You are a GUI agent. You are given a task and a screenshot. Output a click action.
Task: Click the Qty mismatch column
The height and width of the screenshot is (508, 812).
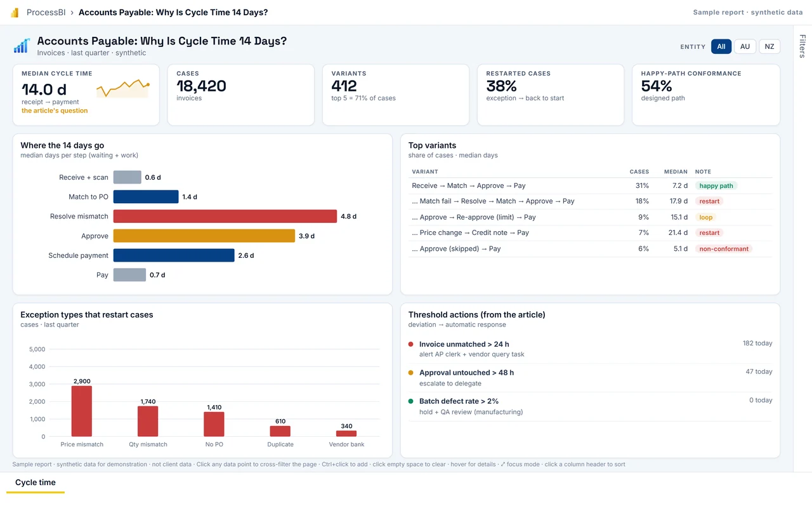148,421
